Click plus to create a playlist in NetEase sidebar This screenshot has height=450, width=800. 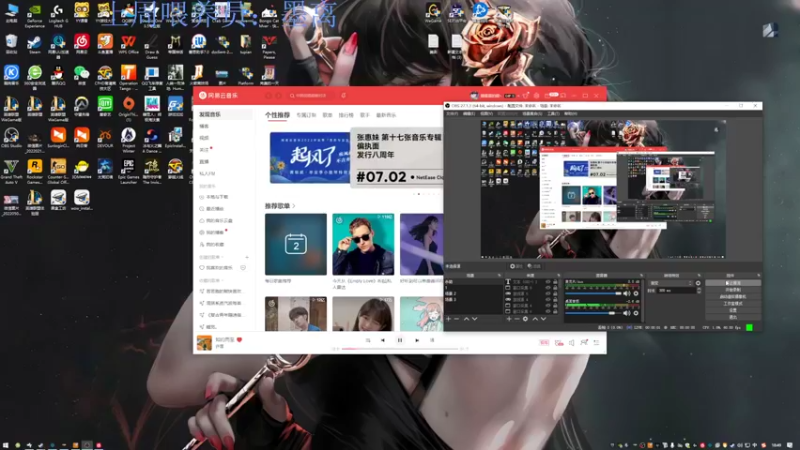pyautogui.click(x=247, y=257)
